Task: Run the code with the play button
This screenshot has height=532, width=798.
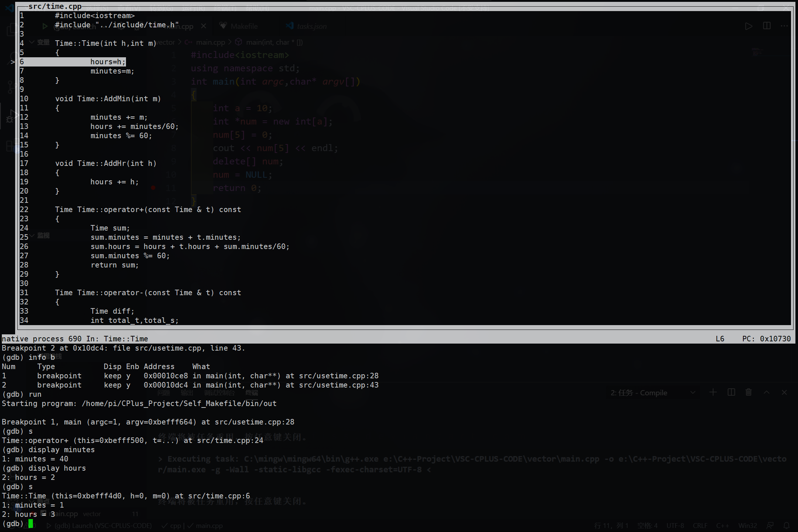Action: [748, 26]
